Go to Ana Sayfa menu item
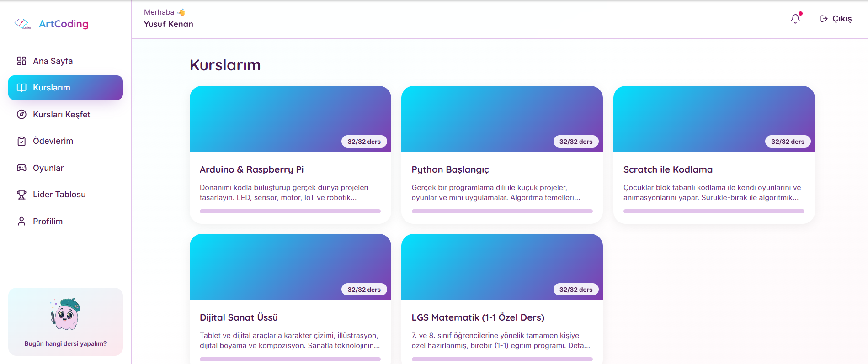Screen dimensions: 868x364 point(65,61)
